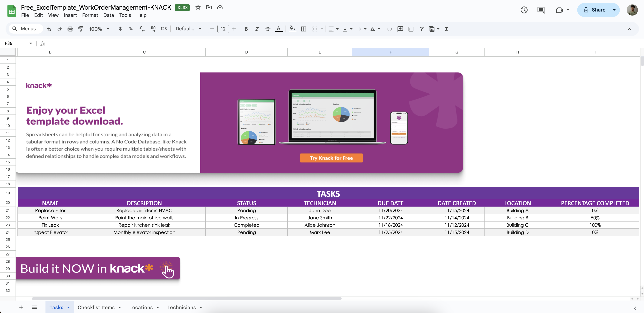Click the create a filter icon

coord(422,29)
